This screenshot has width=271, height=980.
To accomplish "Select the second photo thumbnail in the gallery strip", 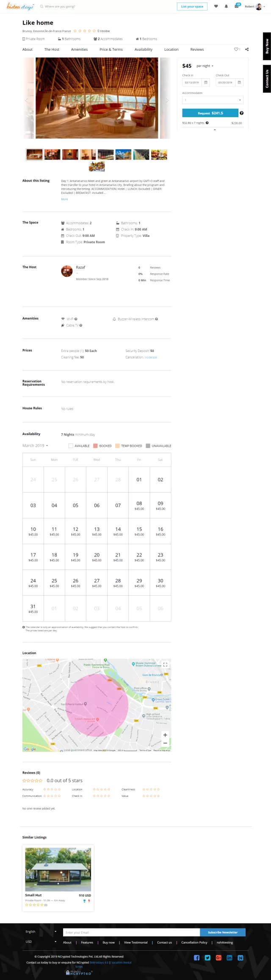I will pos(52,154).
